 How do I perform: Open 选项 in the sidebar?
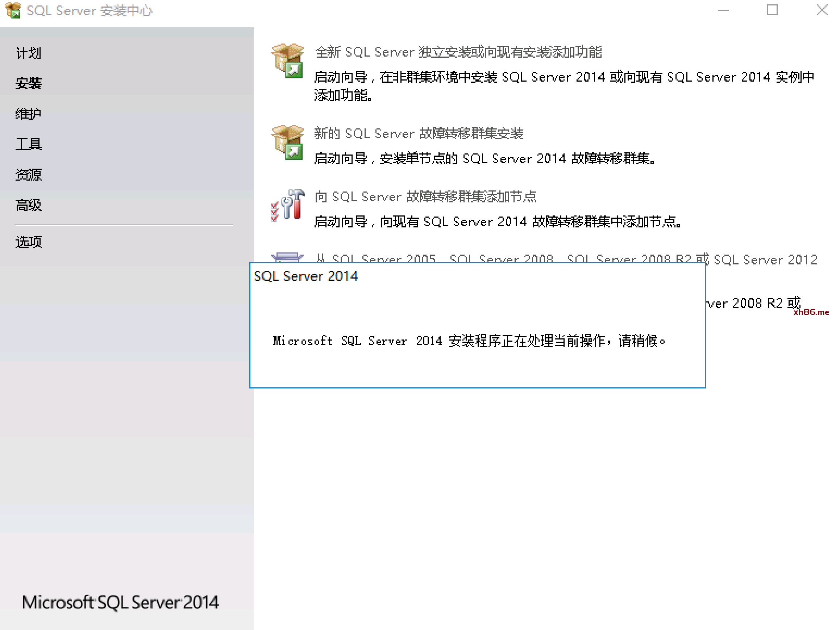[29, 242]
